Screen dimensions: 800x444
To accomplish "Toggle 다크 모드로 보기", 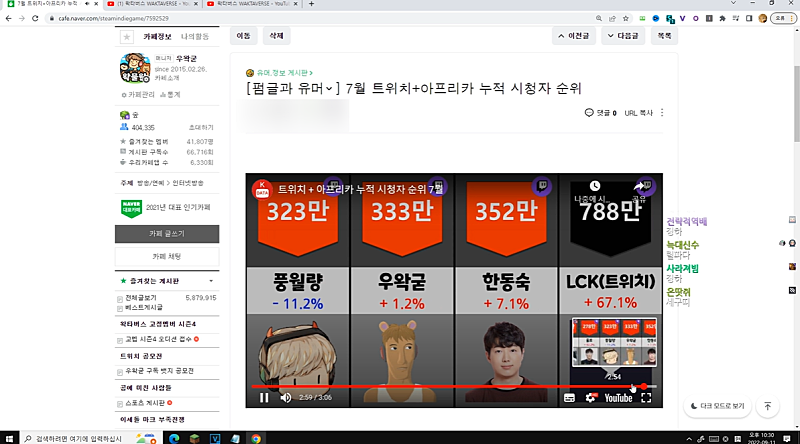I will point(717,406).
